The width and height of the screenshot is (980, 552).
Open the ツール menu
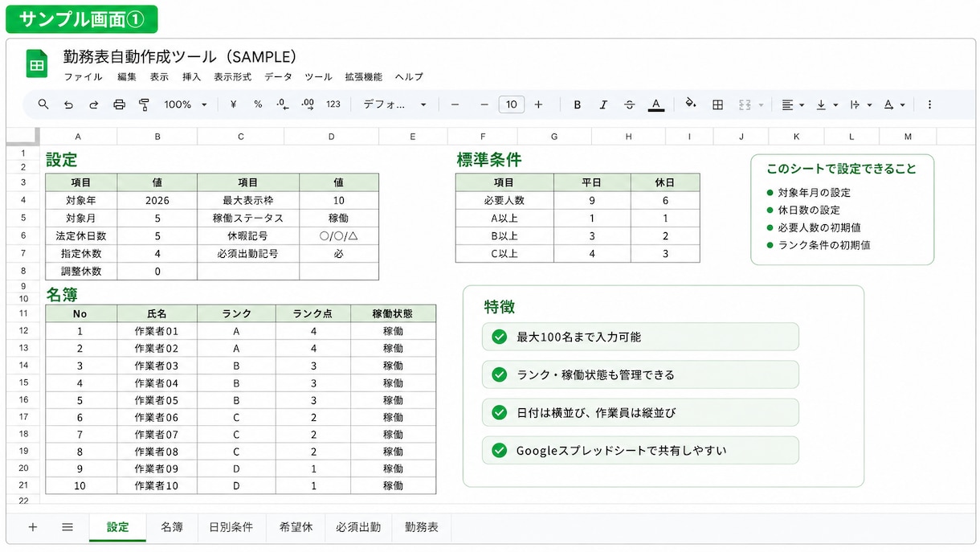coord(318,77)
